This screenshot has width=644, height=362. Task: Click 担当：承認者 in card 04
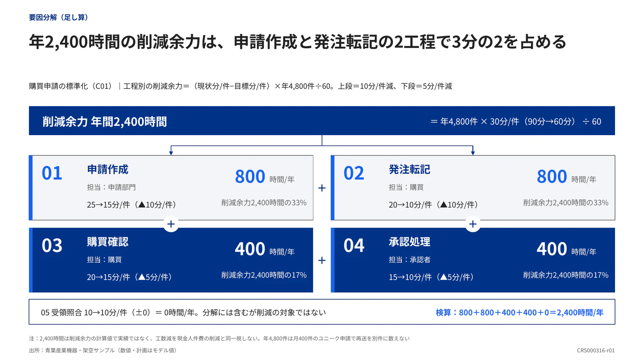tap(409, 259)
